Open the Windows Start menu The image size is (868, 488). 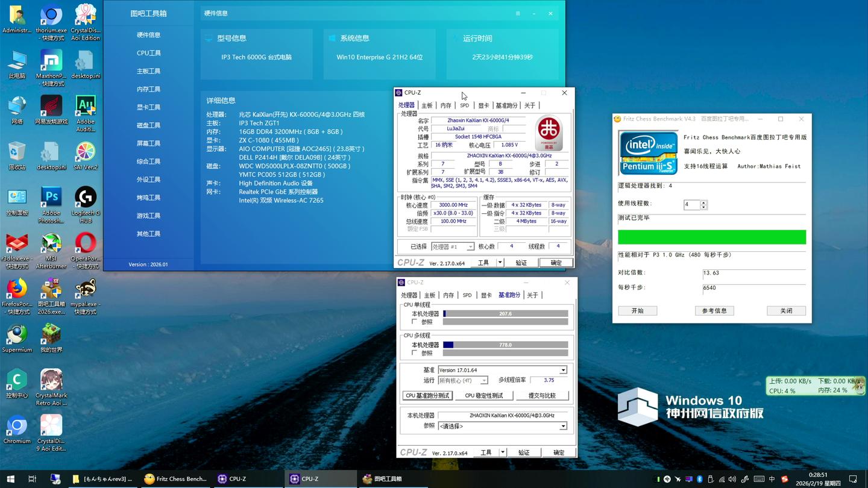pos(10,479)
